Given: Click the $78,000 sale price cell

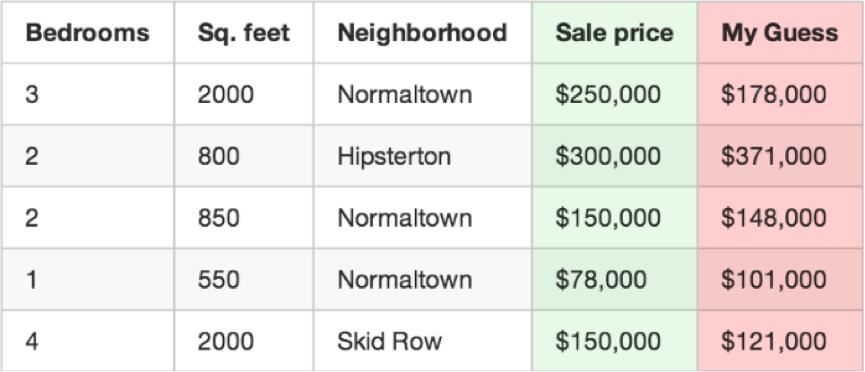Looking at the screenshot, I should coord(615,280).
